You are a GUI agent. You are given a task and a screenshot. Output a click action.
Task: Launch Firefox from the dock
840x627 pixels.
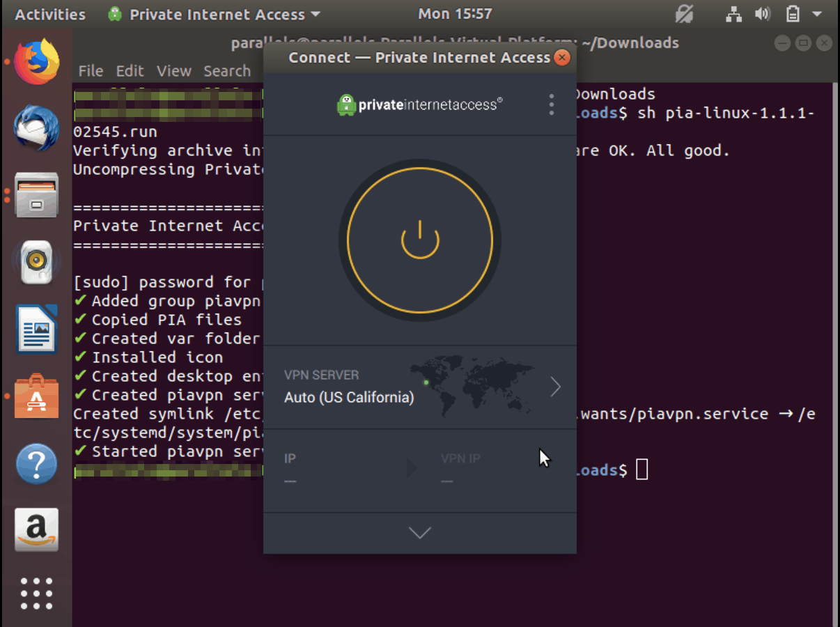(36, 61)
